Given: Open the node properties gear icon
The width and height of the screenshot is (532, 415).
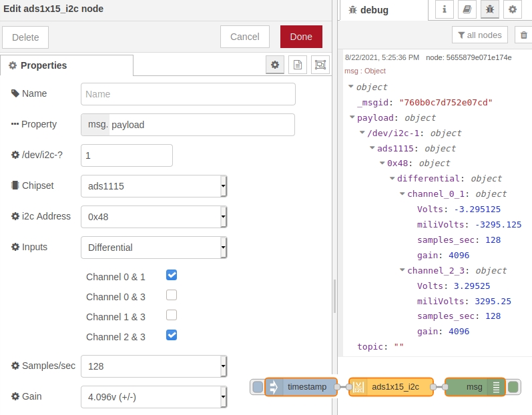Looking at the screenshot, I should (x=275, y=65).
